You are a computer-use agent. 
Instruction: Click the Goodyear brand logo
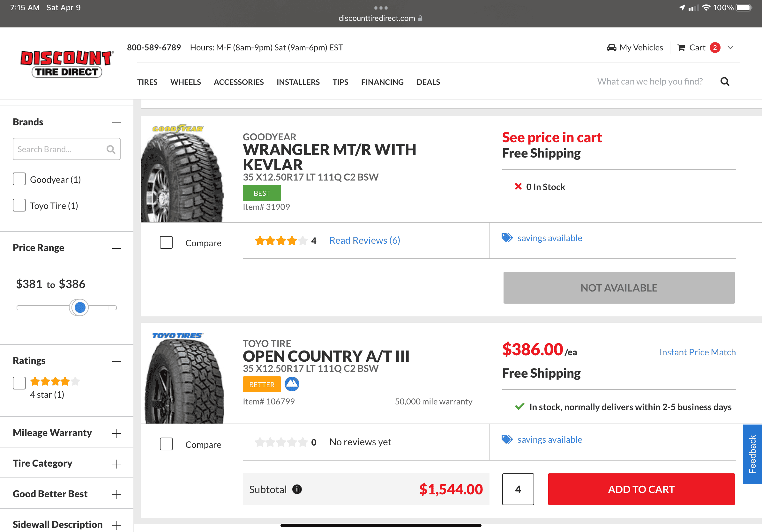178,128
